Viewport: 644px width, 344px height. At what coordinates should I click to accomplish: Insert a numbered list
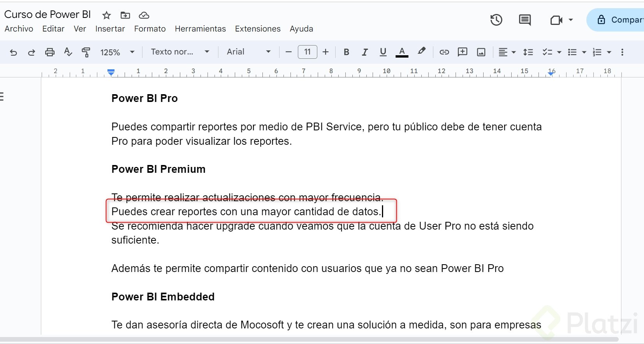[597, 52]
